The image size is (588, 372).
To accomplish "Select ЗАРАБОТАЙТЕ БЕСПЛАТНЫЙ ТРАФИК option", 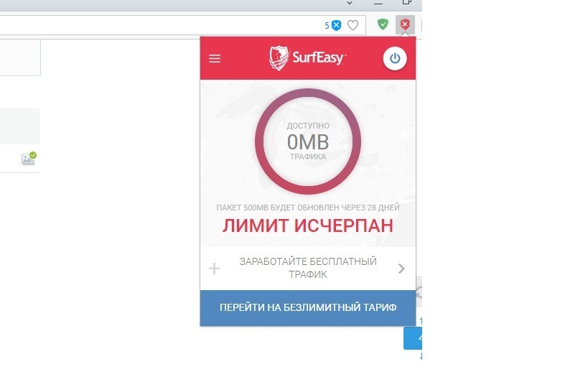I will 308,268.
